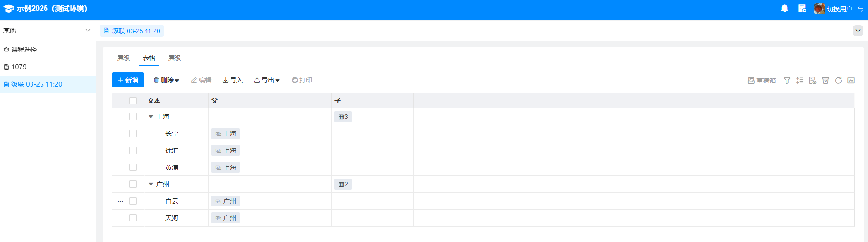Click the user avatar thumbnail
The image size is (868, 242).
click(x=819, y=9)
